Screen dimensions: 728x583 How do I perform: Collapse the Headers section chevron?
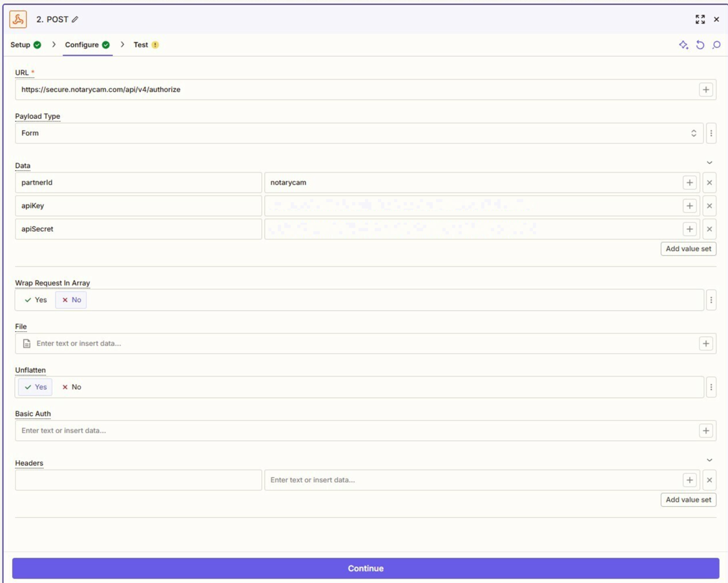(x=709, y=460)
